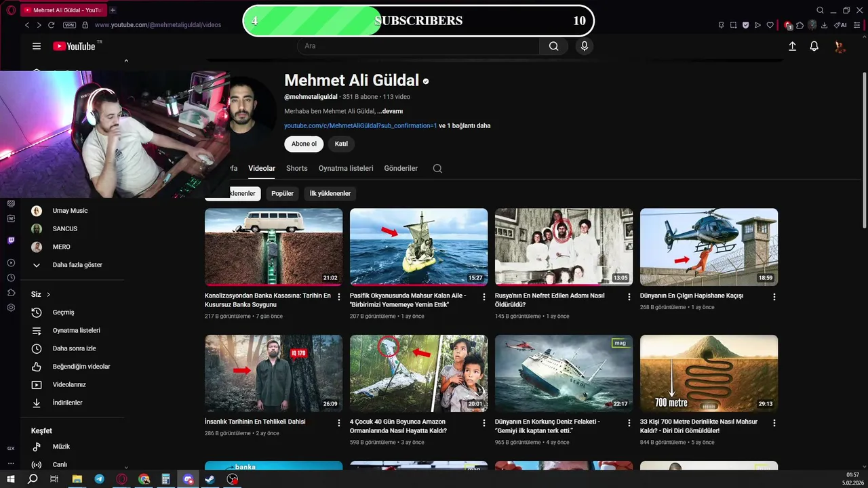Image resolution: width=868 pixels, height=488 pixels.
Task: Open the channel youtube.com/c/MehmetAliGüldal link
Action: (x=360, y=126)
